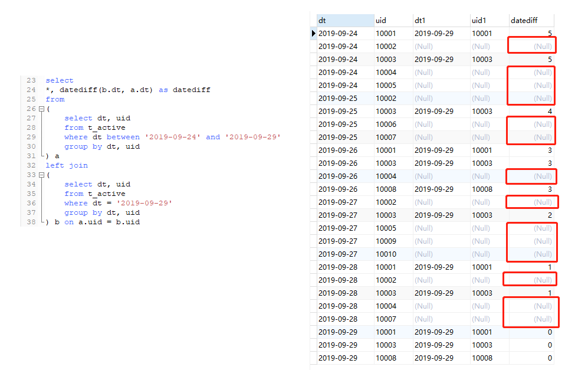Click the '2019-09-29' string on line 36

point(144,203)
